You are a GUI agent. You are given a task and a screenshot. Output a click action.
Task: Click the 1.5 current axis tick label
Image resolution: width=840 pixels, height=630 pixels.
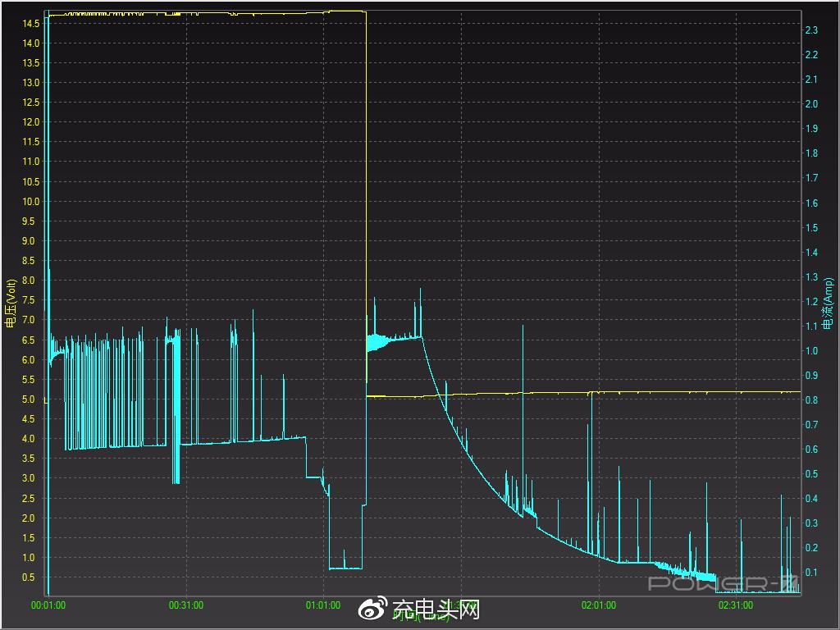811,228
